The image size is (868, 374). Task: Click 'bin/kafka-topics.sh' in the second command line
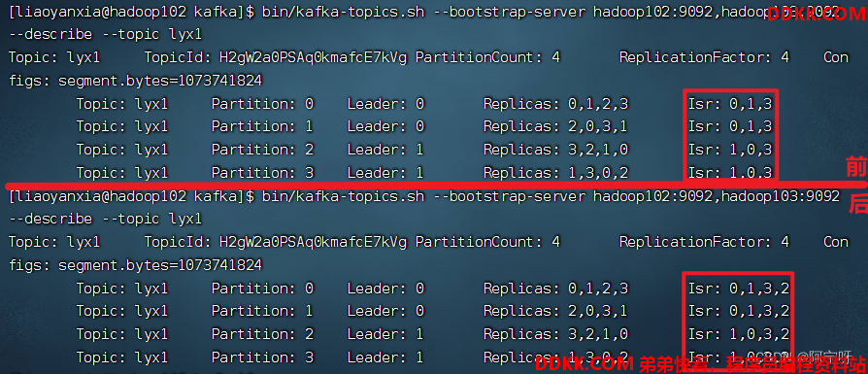343,196
